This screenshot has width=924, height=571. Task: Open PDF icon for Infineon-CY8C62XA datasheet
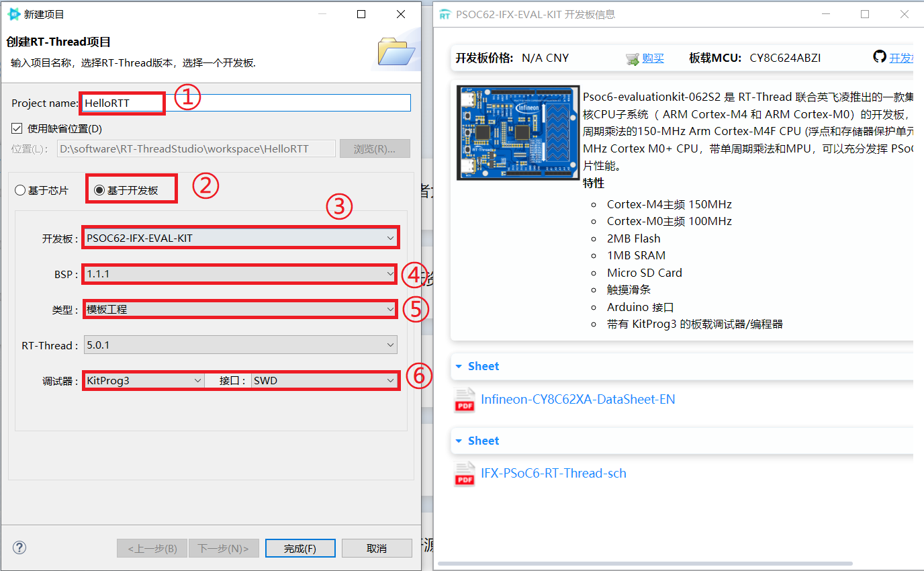click(x=465, y=400)
